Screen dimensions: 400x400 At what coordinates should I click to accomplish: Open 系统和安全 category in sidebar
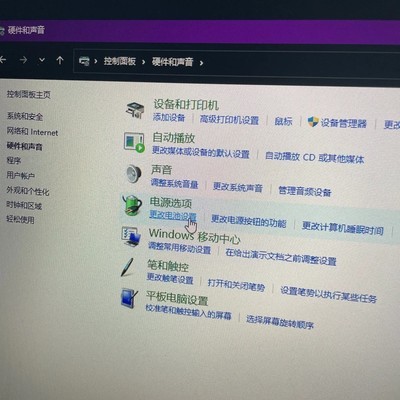point(25,116)
